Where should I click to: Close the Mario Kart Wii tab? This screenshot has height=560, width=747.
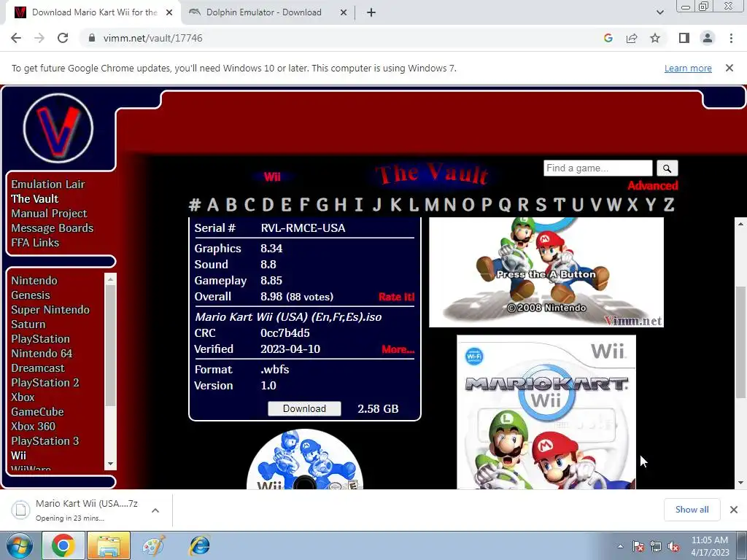169,12
